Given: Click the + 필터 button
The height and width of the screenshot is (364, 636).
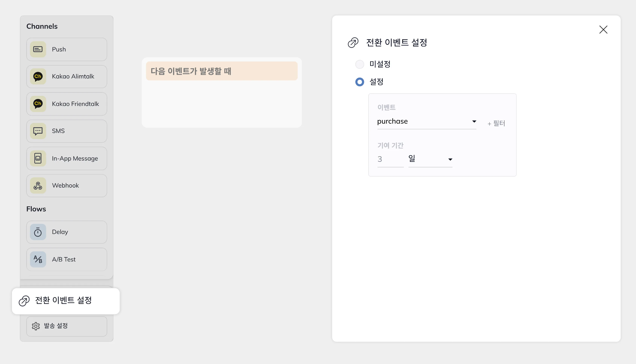Looking at the screenshot, I should click(496, 123).
